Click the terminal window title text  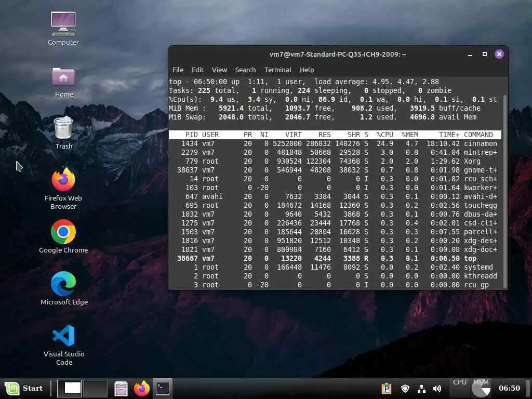click(x=338, y=54)
